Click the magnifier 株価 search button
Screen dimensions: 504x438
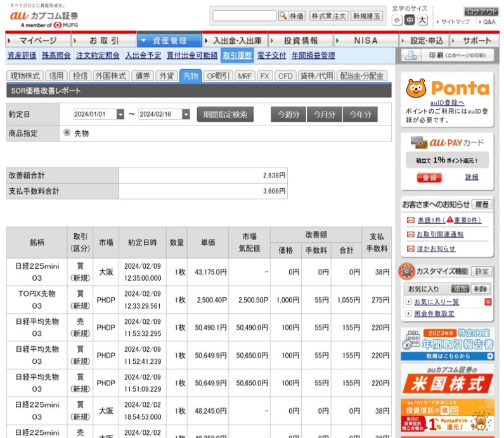pos(292,16)
